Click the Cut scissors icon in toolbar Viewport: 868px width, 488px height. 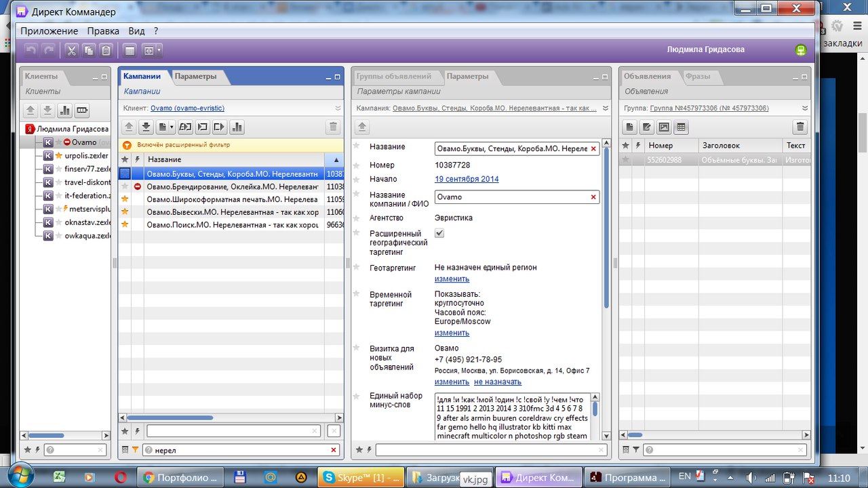coord(72,50)
